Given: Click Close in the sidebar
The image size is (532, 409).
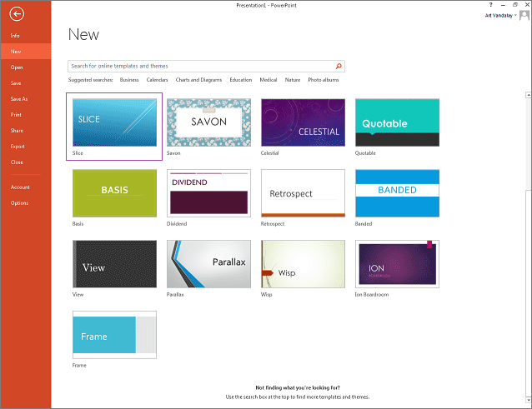Looking at the screenshot, I should pyautogui.click(x=17, y=162).
